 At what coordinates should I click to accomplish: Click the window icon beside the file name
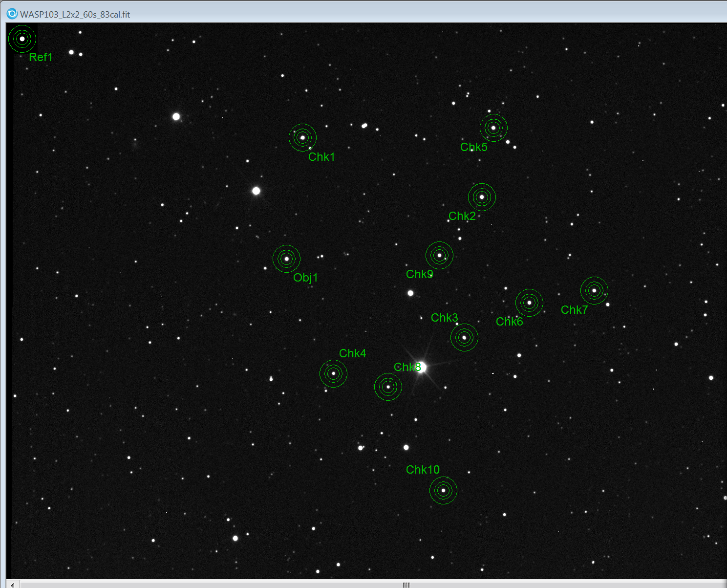click(12, 14)
